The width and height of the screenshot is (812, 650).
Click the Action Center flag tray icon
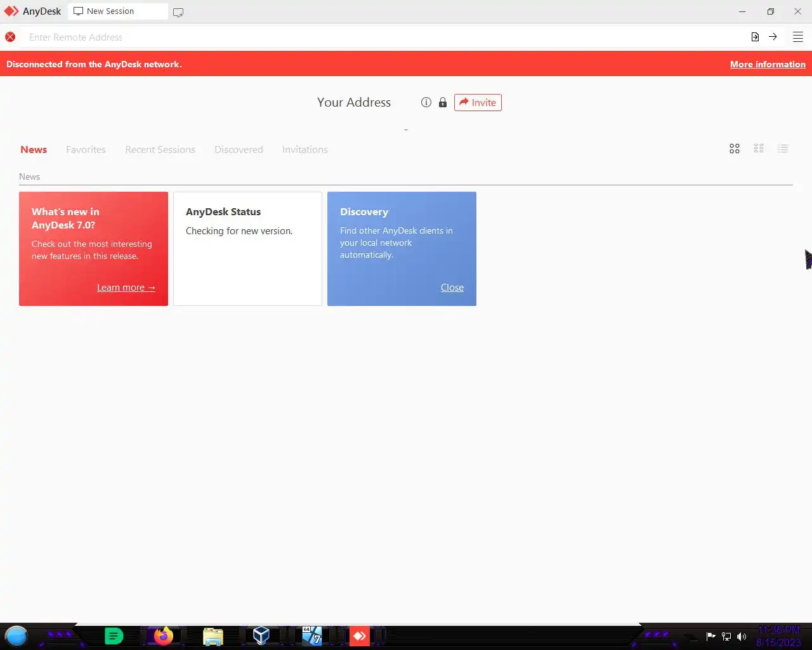click(710, 636)
